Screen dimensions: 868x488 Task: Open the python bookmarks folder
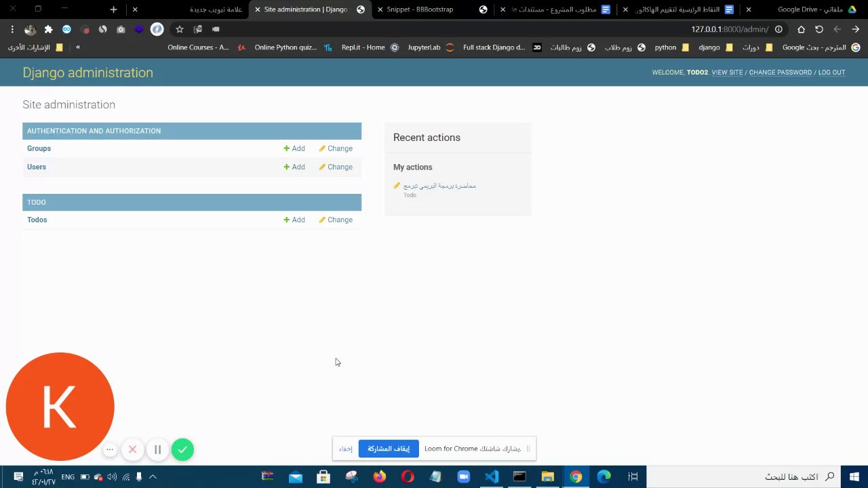[x=671, y=47]
